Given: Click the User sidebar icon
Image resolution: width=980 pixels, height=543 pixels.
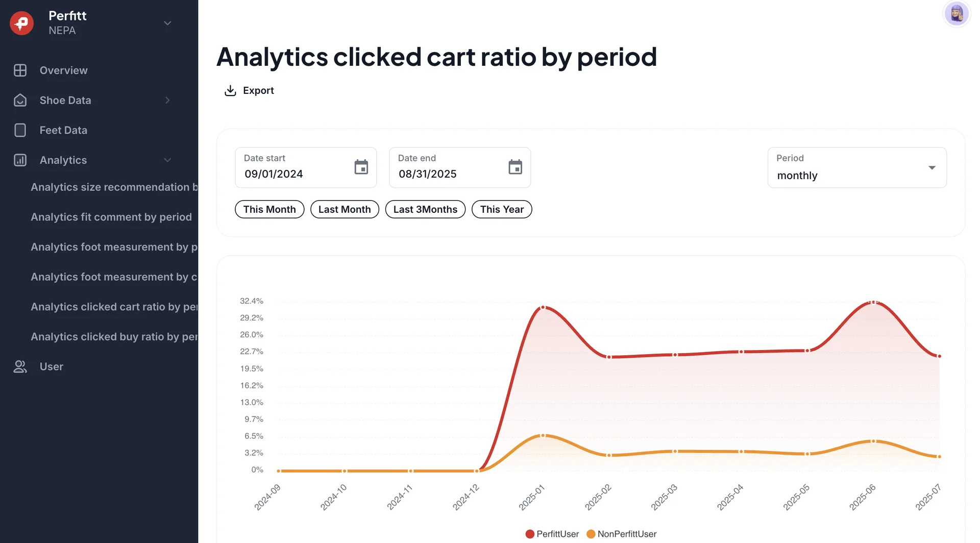Looking at the screenshot, I should [x=20, y=366].
